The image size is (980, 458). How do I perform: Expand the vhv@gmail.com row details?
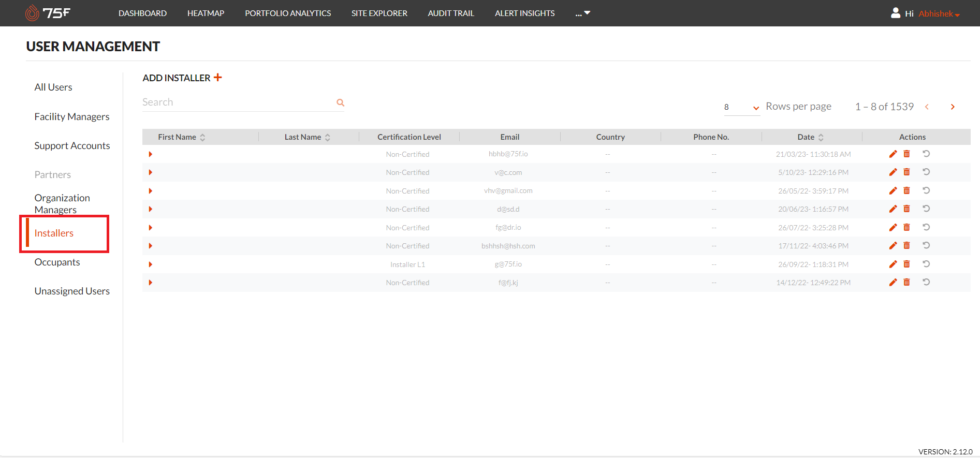150,191
